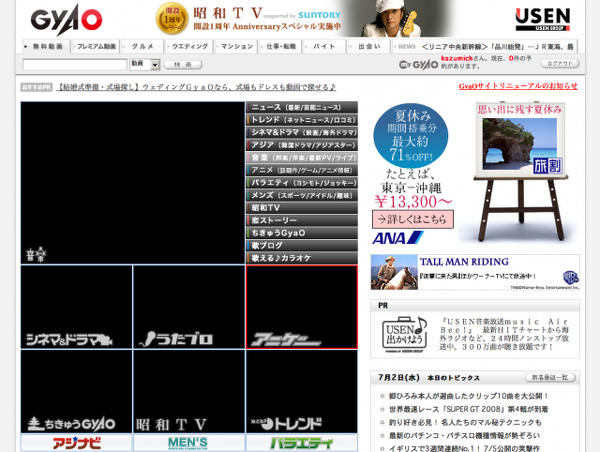Select the 仕事・転職 tab

coord(280,46)
